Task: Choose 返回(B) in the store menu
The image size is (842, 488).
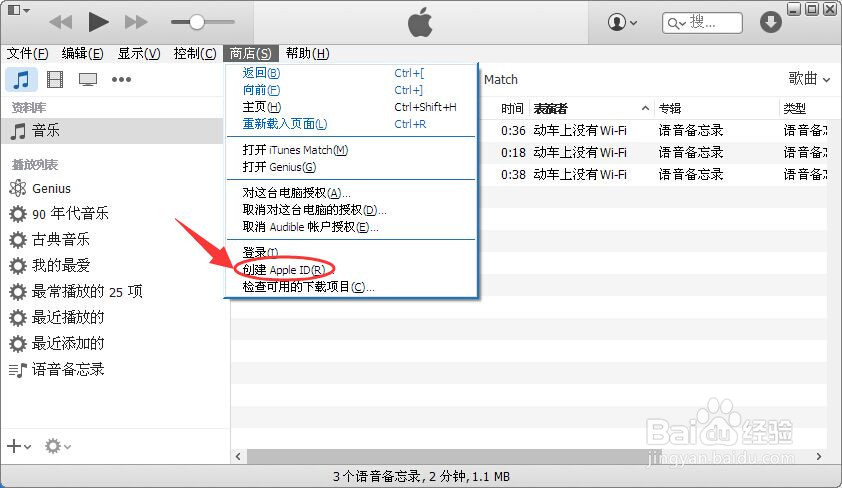Action: [x=351, y=73]
